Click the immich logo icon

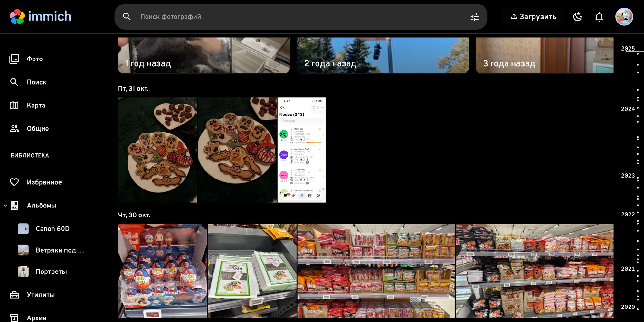(17, 16)
